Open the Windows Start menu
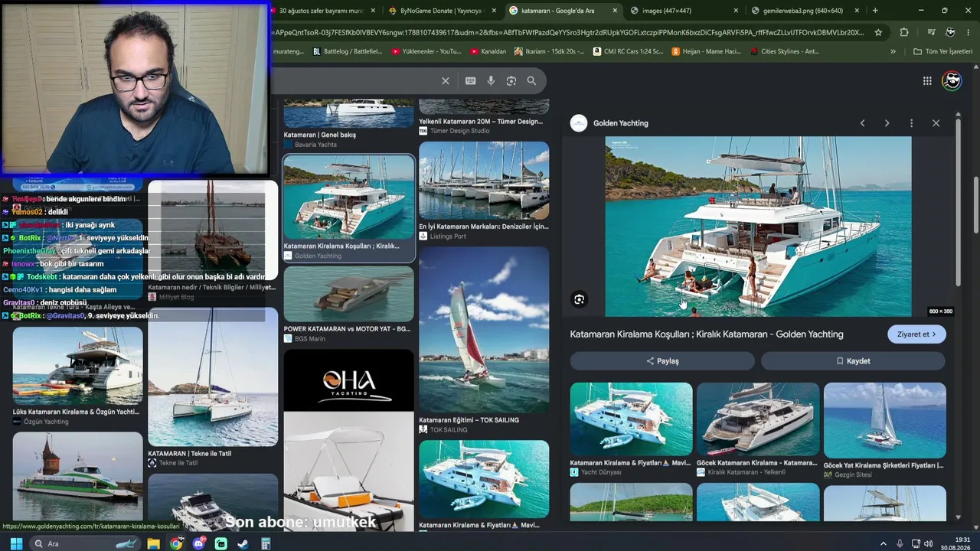Image resolution: width=980 pixels, height=551 pixels. click(16, 544)
